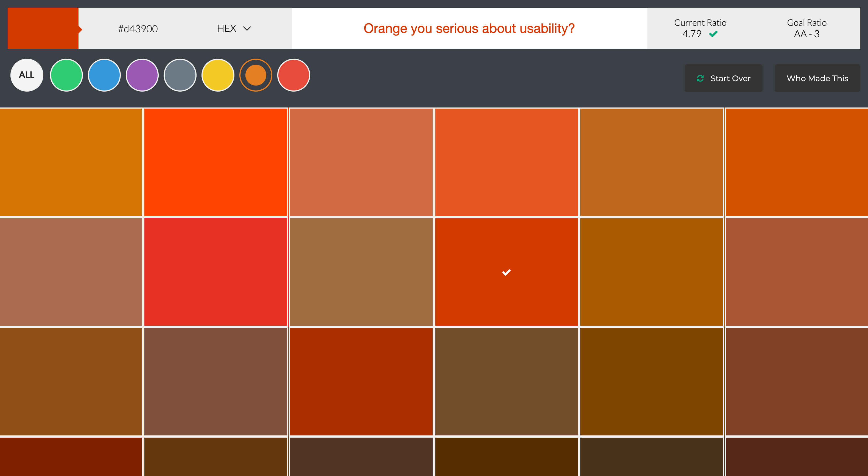Image resolution: width=868 pixels, height=476 pixels.
Task: Filter swatches by purple circle
Action: click(x=142, y=75)
